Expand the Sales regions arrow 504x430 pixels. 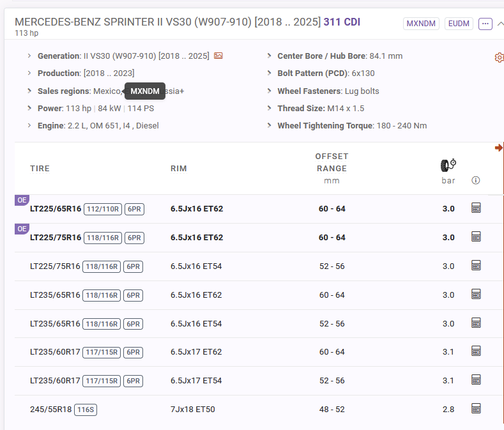click(29, 91)
